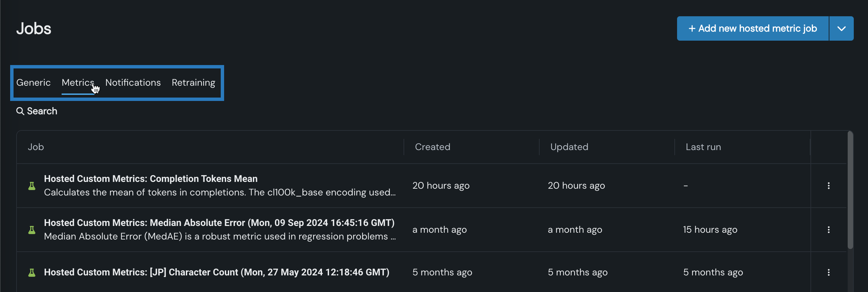Click the Search jobs field

tap(42, 111)
